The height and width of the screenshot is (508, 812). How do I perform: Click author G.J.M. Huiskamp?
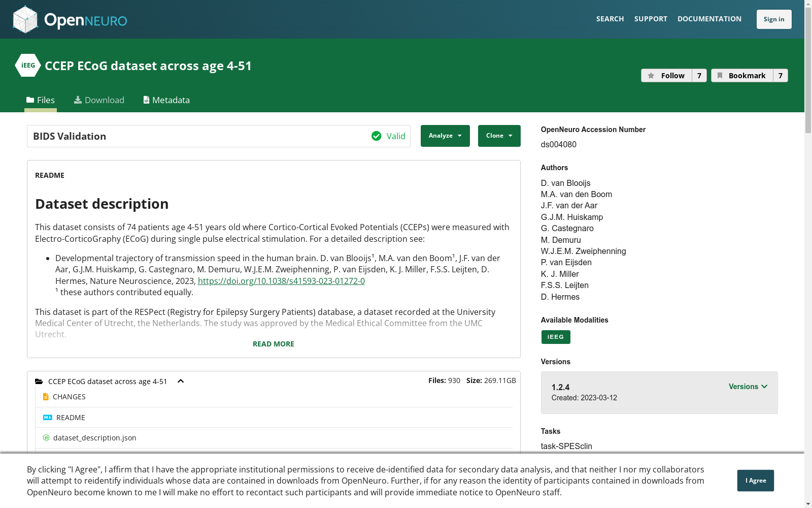coord(572,217)
